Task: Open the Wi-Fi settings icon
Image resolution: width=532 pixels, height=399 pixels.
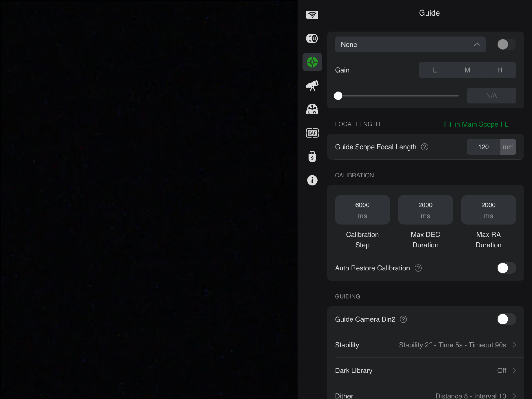Action: pyautogui.click(x=312, y=15)
